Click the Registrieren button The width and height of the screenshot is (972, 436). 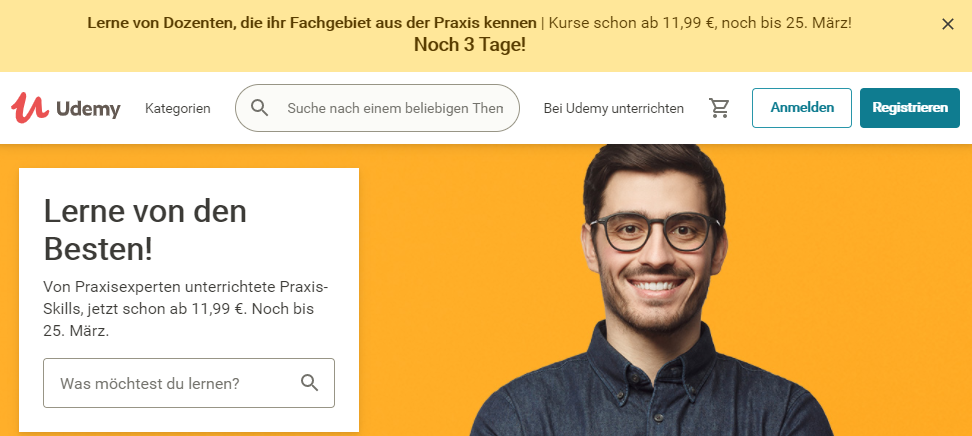(x=910, y=108)
